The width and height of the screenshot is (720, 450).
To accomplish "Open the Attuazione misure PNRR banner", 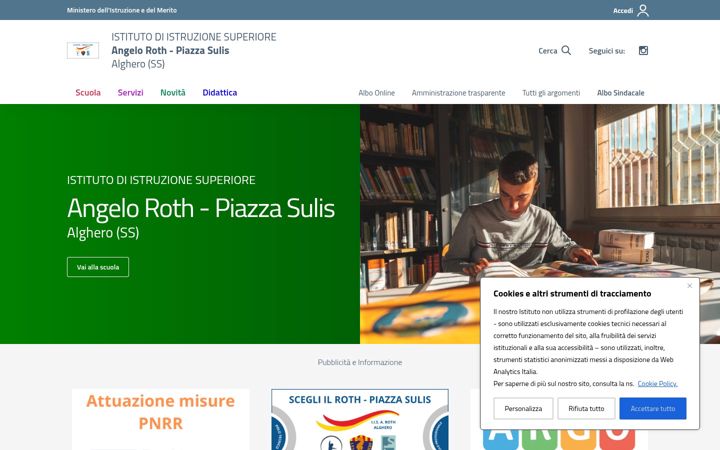I will pos(161,419).
